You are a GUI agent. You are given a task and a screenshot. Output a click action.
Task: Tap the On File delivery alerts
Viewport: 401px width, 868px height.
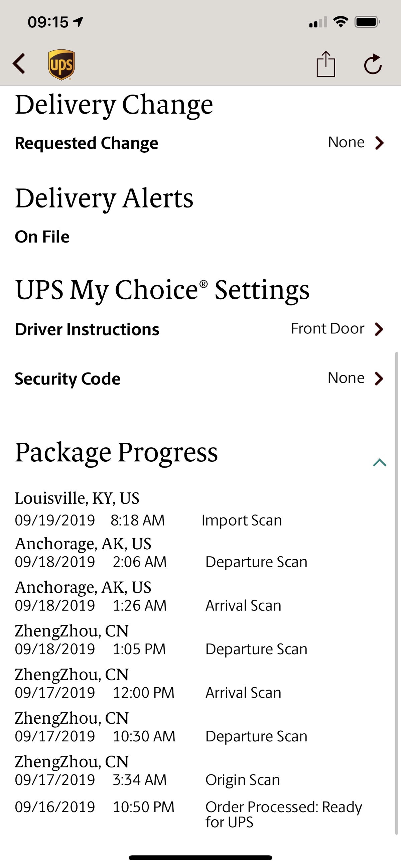tap(42, 237)
